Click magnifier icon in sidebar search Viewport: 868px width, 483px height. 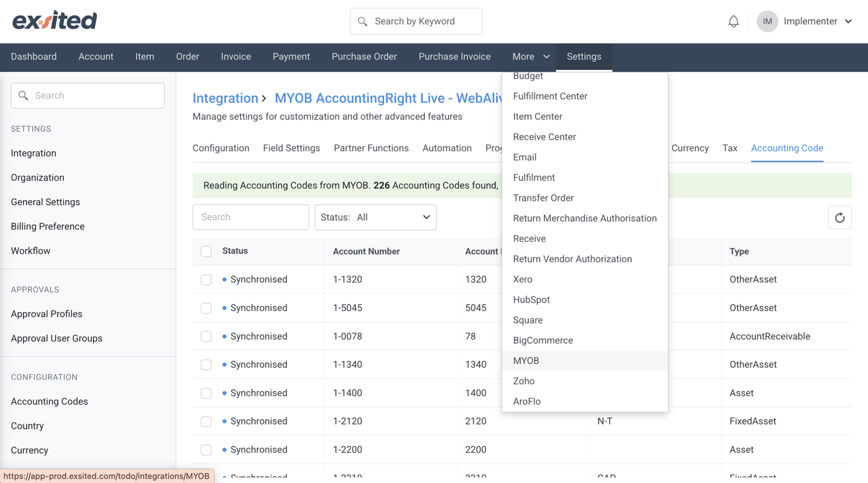click(x=24, y=95)
